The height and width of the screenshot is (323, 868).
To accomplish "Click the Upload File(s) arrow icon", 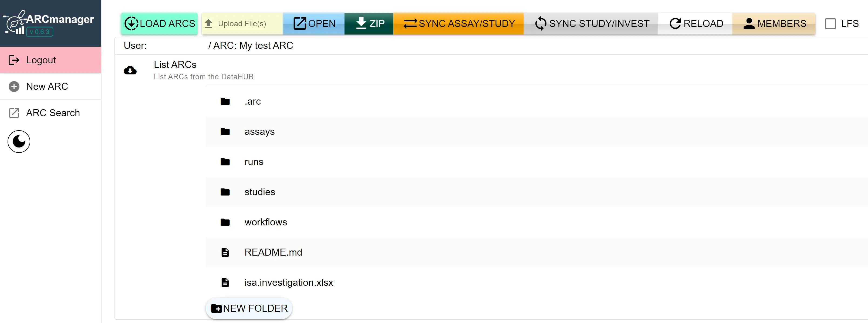I will [x=209, y=23].
